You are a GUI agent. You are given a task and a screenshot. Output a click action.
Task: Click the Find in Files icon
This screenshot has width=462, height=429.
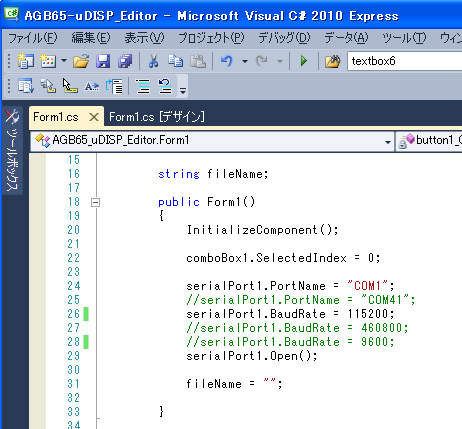[332, 61]
